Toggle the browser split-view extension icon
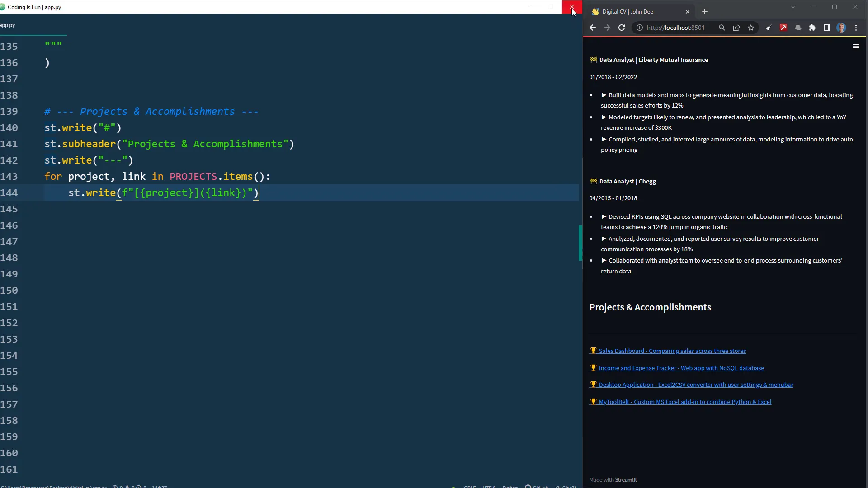The image size is (868, 488). 826,28
